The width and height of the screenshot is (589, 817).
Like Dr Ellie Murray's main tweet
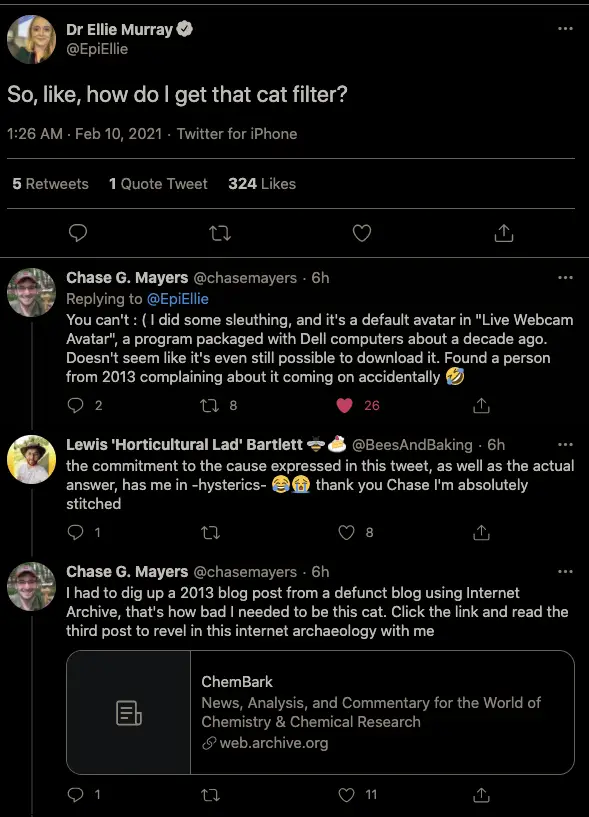362,233
